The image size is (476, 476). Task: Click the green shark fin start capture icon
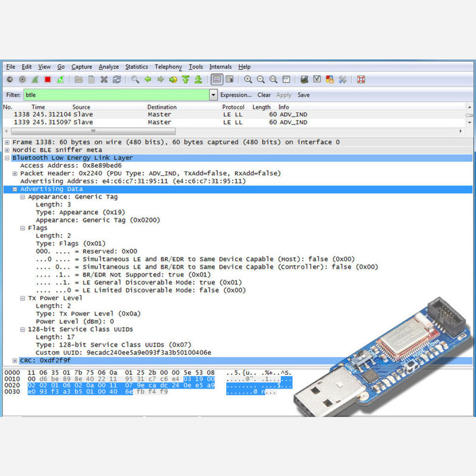(35, 80)
